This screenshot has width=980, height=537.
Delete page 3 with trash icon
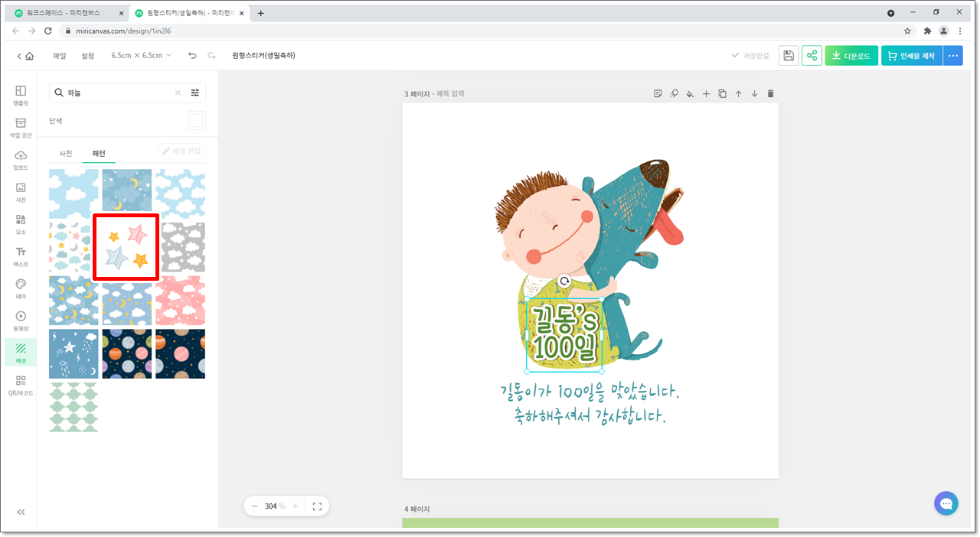770,94
